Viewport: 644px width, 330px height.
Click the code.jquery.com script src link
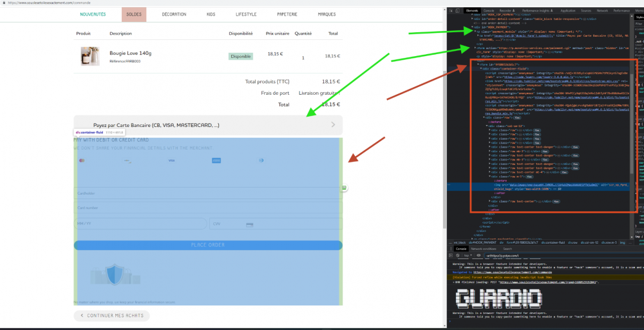539,77
